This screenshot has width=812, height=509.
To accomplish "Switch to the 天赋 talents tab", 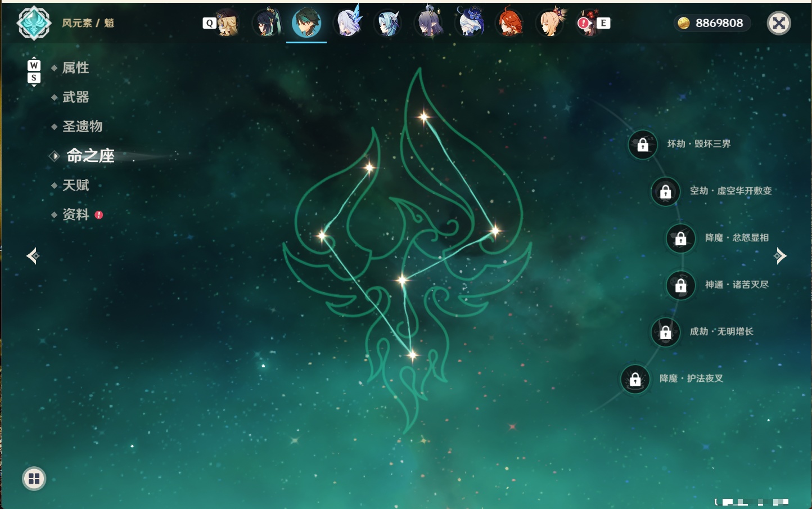I will (75, 185).
